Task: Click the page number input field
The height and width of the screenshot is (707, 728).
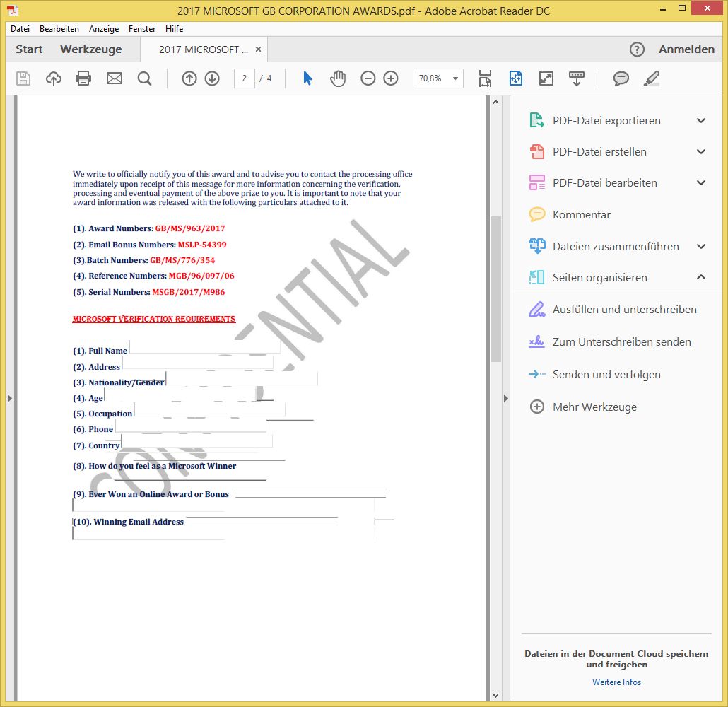Action: pos(245,78)
